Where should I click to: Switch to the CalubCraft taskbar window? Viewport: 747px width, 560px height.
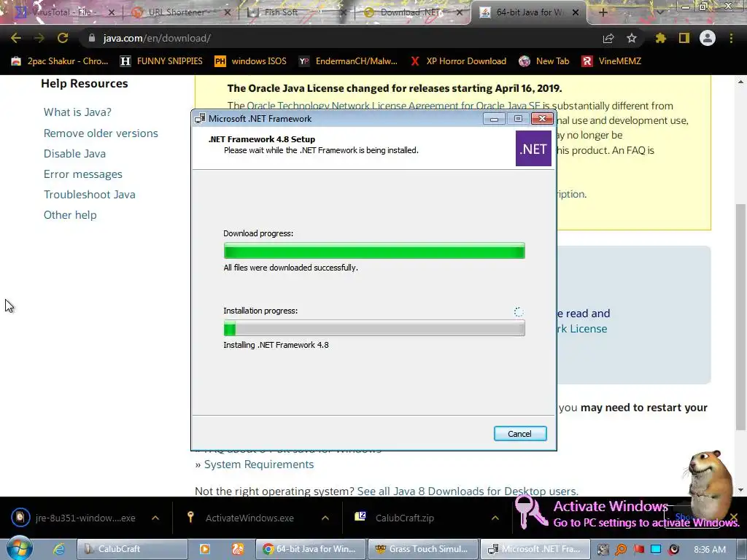pos(131,549)
